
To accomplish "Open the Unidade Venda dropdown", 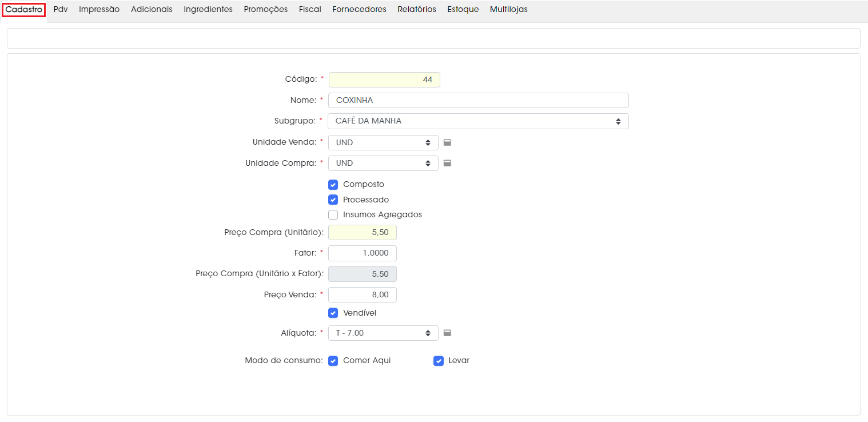I will 383,142.
